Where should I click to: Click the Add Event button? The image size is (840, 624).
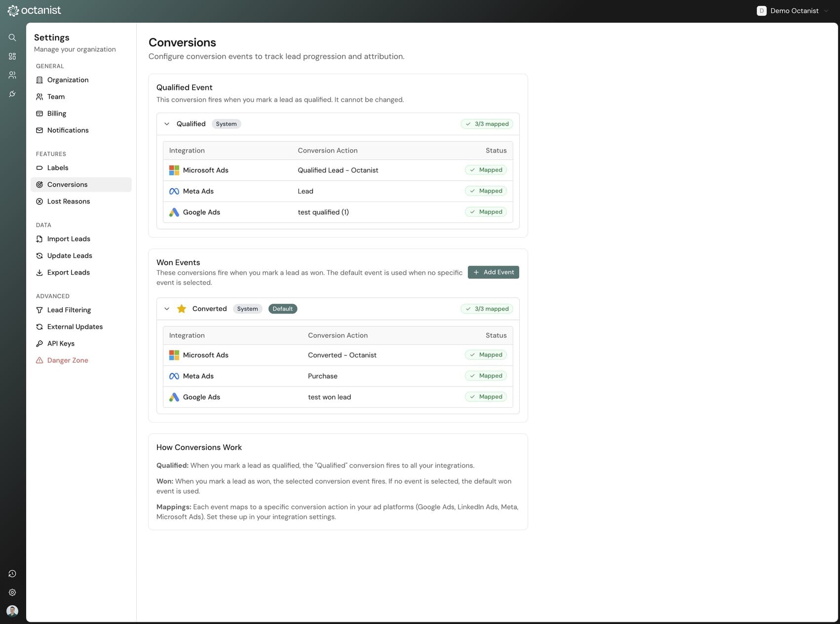pyautogui.click(x=493, y=272)
